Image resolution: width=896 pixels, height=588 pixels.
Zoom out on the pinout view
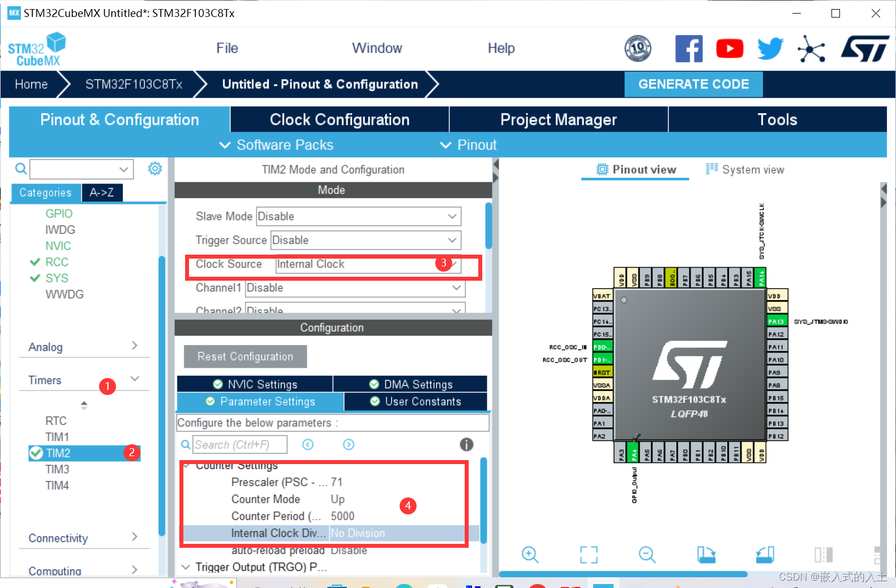(647, 555)
